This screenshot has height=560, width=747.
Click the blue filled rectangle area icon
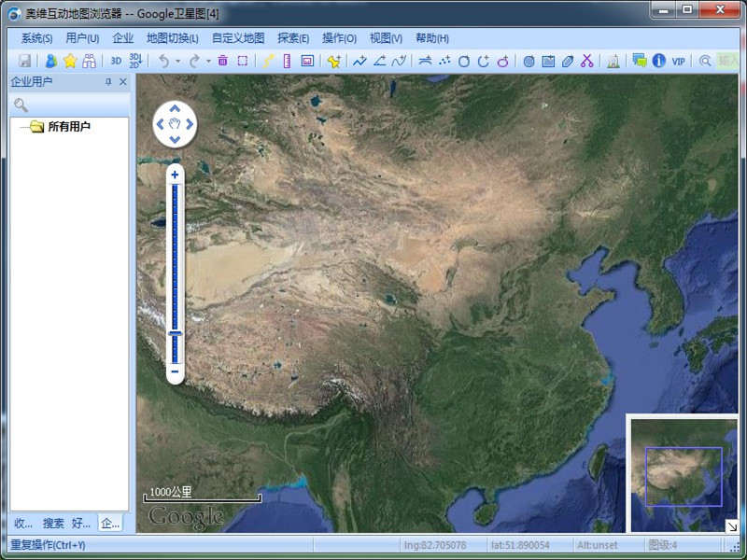point(548,61)
